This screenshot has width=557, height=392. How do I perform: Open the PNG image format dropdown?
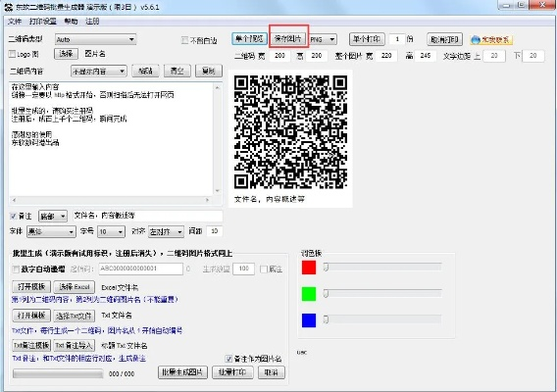coord(323,39)
